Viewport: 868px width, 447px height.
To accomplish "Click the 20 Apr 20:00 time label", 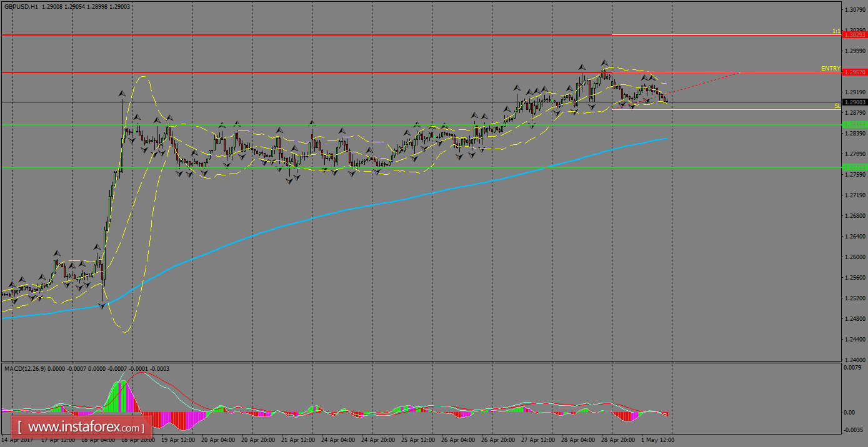I will pyautogui.click(x=258, y=440).
